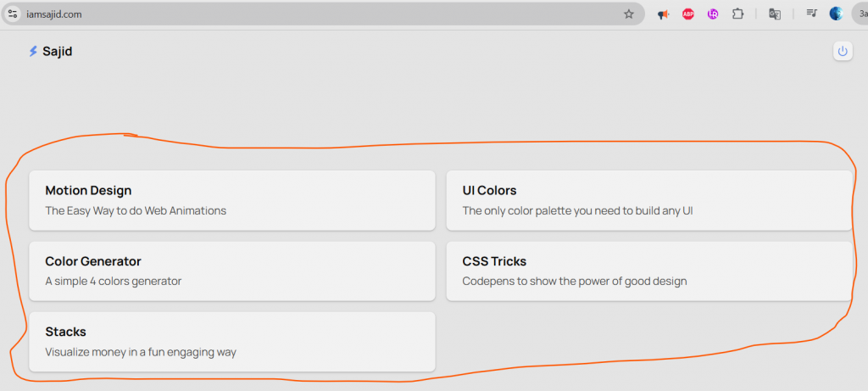The height and width of the screenshot is (391, 868).
Task: View site information icon beside URL
Action: 13,14
